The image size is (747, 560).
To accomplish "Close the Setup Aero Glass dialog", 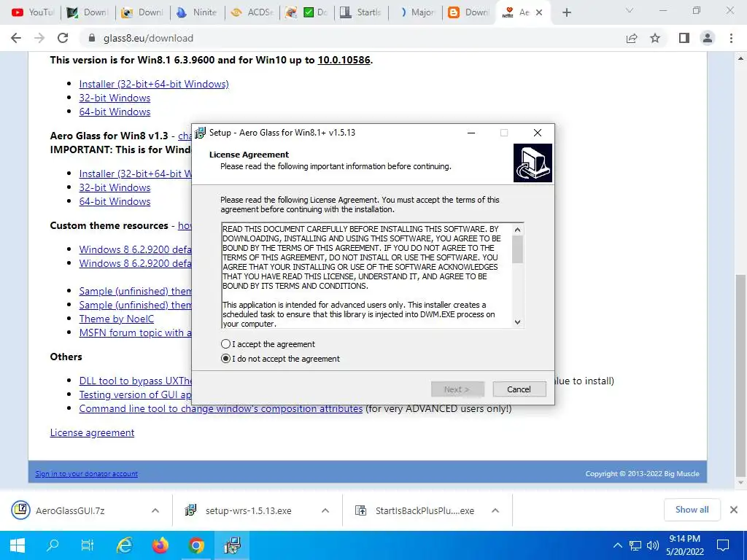I will pyautogui.click(x=538, y=133).
